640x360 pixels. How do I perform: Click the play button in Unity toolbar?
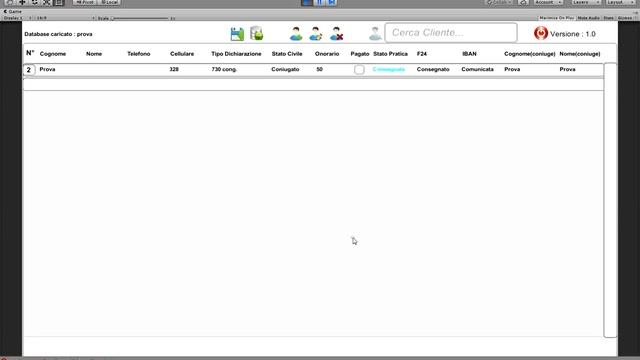coord(307,2)
